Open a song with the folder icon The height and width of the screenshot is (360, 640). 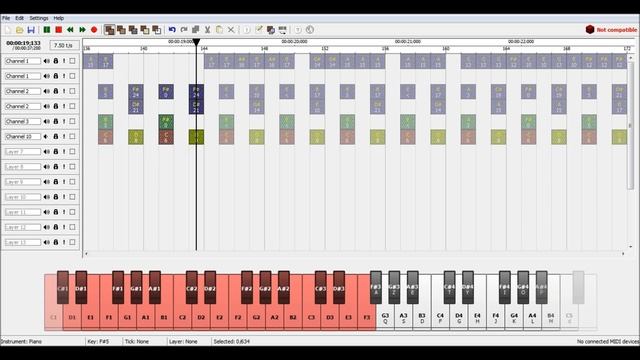19,30
